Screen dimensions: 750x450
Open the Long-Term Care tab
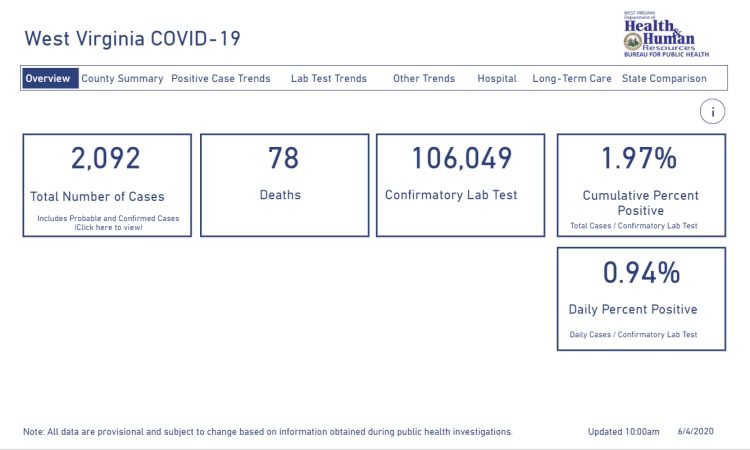[572, 78]
